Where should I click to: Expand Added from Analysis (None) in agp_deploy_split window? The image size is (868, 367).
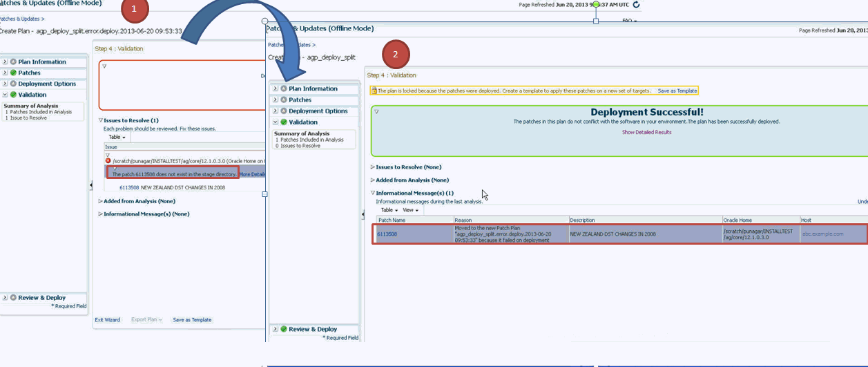(373, 180)
